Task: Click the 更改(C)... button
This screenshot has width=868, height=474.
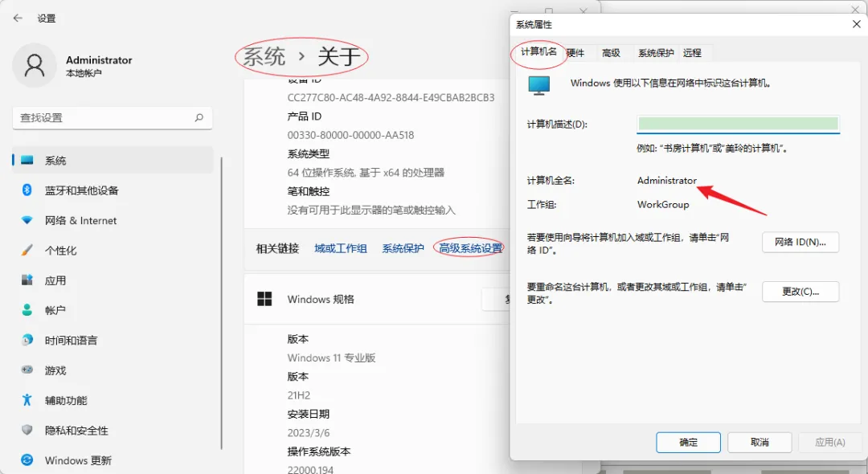Action: [x=800, y=292]
